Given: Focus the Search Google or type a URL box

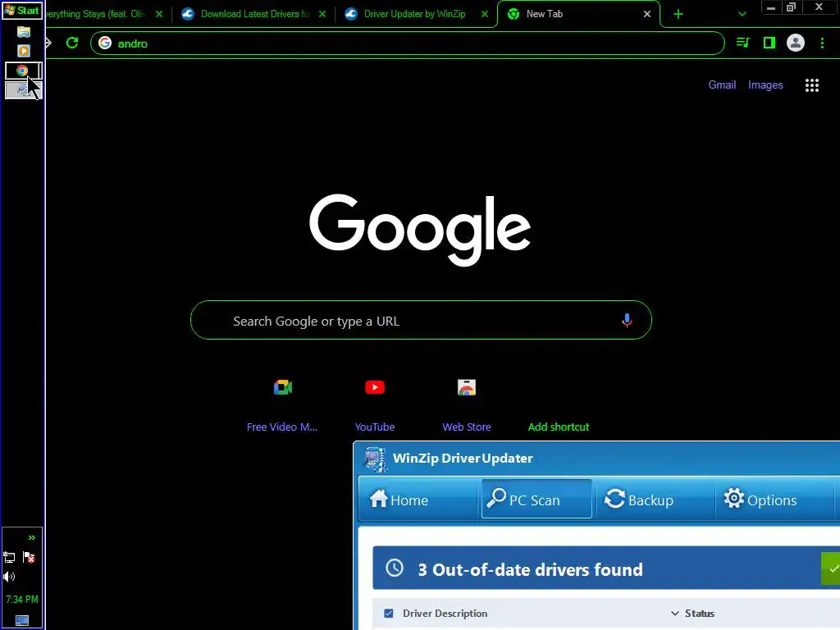Looking at the screenshot, I should click(x=421, y=321).
